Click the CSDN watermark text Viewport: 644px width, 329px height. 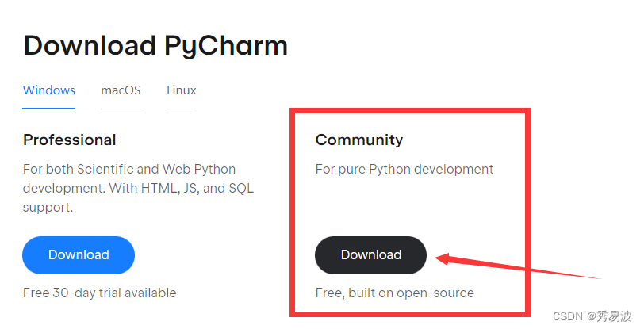click(x=568, y=316)
